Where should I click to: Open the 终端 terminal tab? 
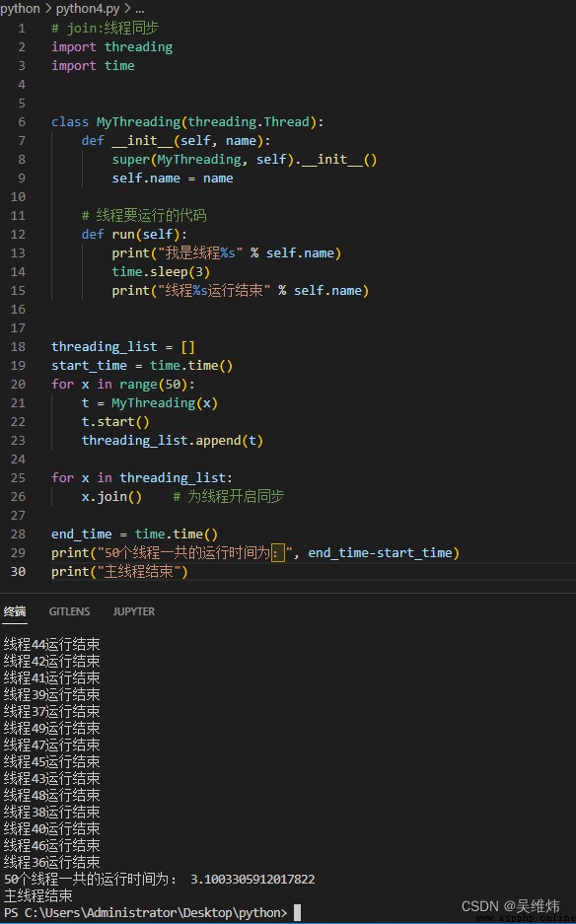coord(15,611)
